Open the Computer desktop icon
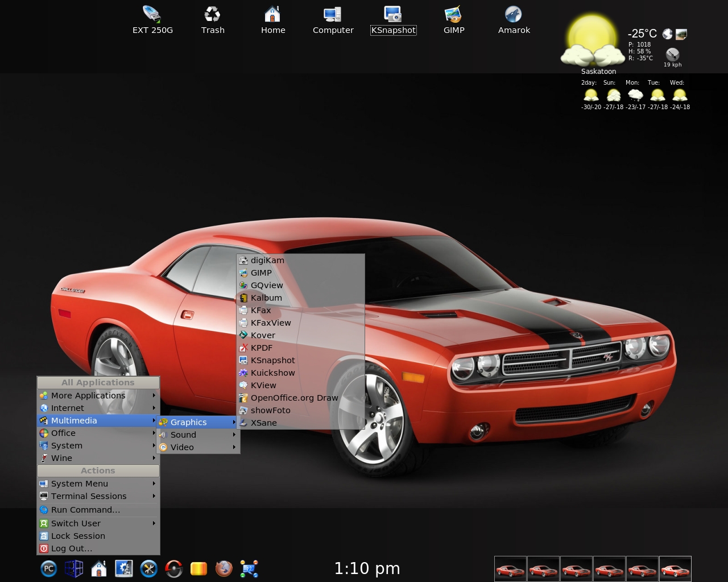Viewport: 728px width, 582px height. click(x=333, y=19)
